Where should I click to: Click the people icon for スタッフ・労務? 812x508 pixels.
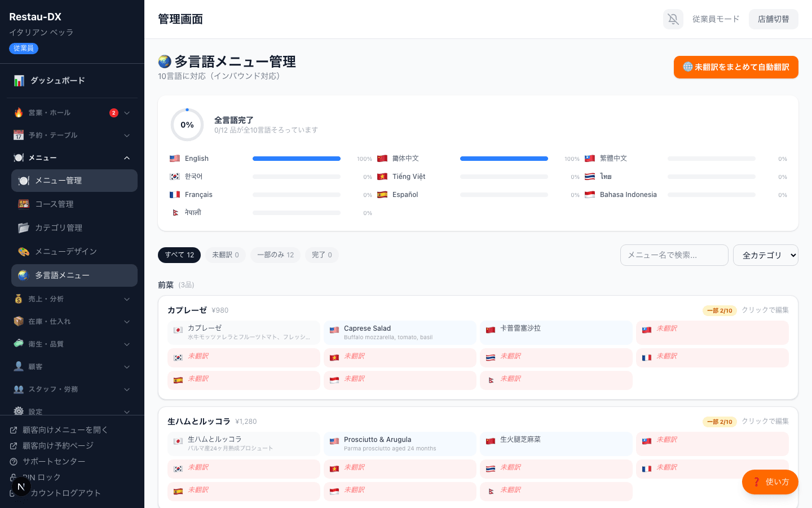click(19, 389)
